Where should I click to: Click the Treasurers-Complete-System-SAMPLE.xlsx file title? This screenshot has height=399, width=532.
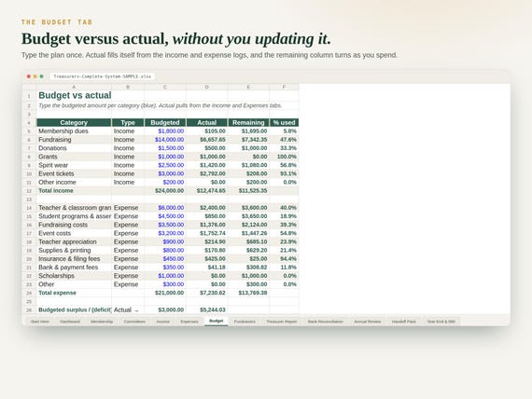pos(102,76)
